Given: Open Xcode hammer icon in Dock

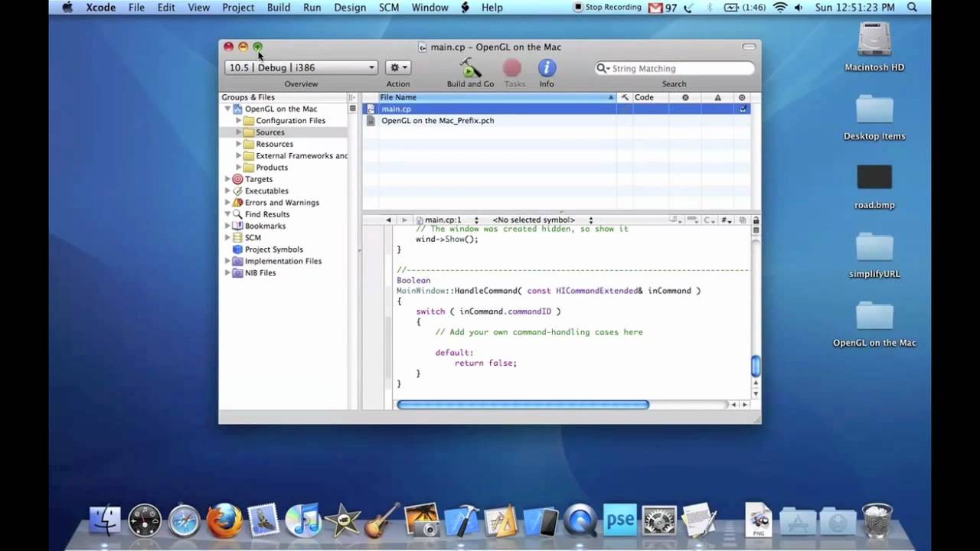Looking at the screenshot, I should tap(462, 520).
